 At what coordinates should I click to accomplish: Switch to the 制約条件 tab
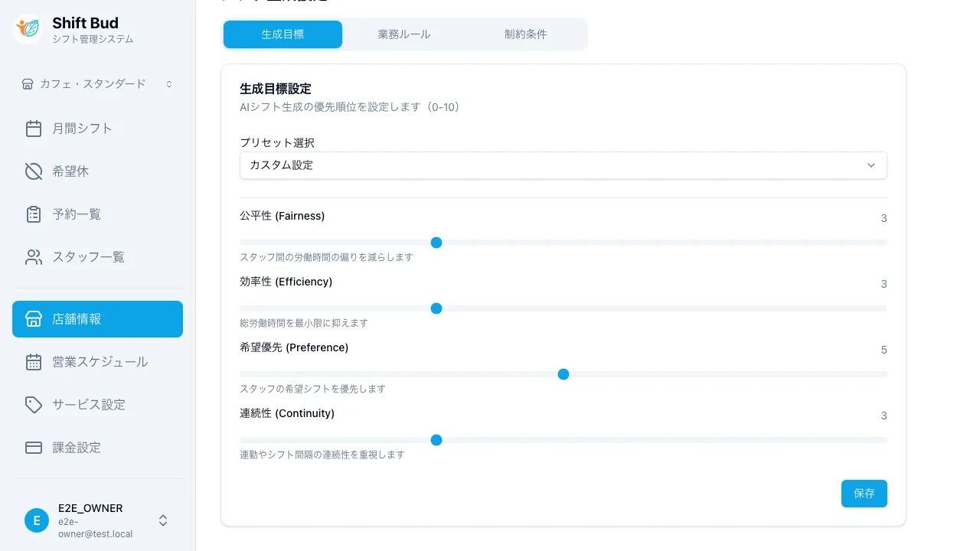coord(525,34)
